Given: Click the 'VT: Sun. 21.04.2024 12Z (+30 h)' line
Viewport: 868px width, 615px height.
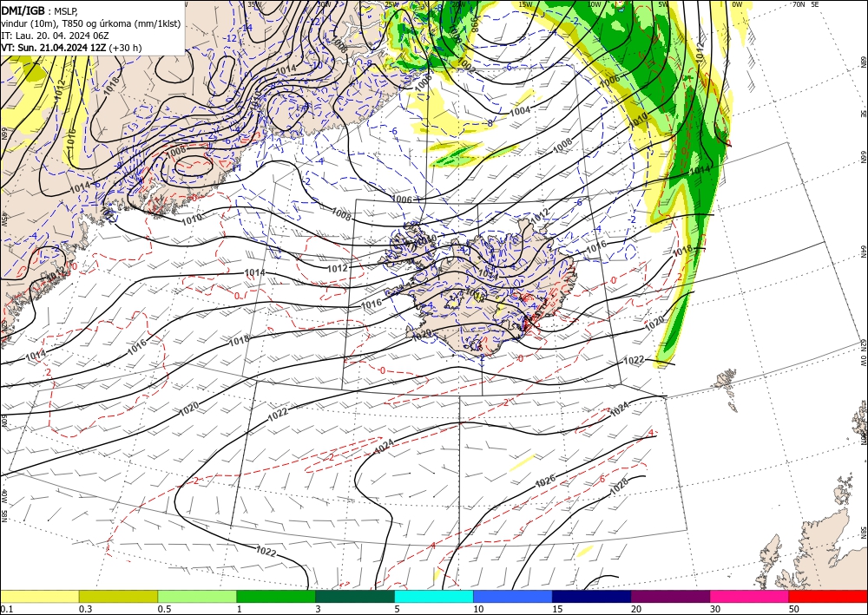Looking at the screenshot, I should click(x=71, y=48).
